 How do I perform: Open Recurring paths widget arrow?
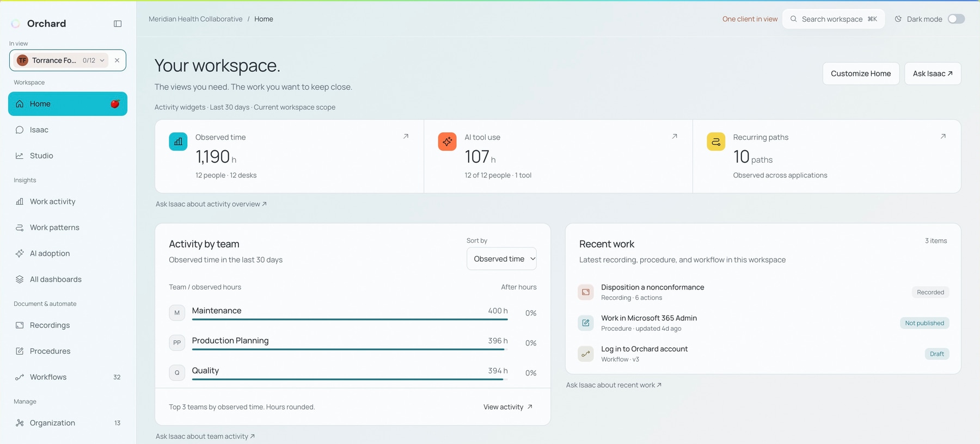[943, 137]
